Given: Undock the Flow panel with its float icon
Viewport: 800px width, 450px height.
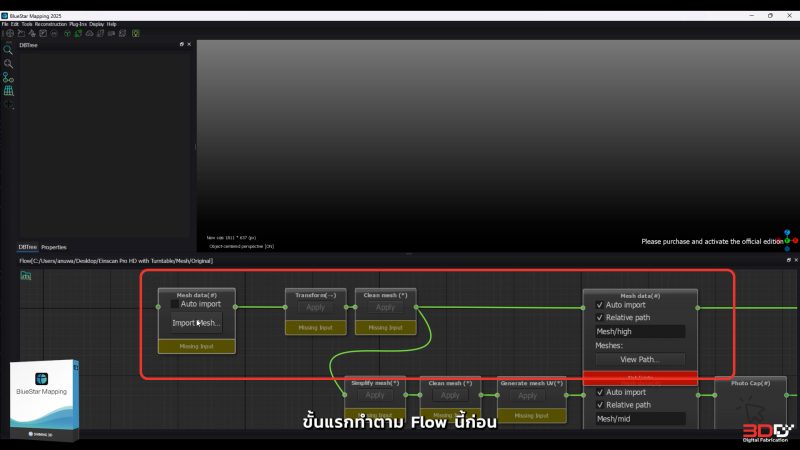Looking at the screenshot, I should coord(788,260).
